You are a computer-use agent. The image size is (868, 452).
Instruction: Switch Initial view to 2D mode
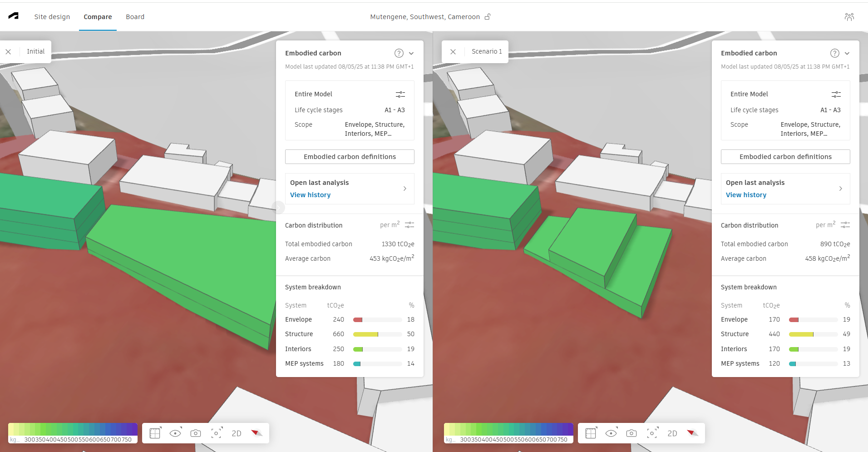coord(237,433)
